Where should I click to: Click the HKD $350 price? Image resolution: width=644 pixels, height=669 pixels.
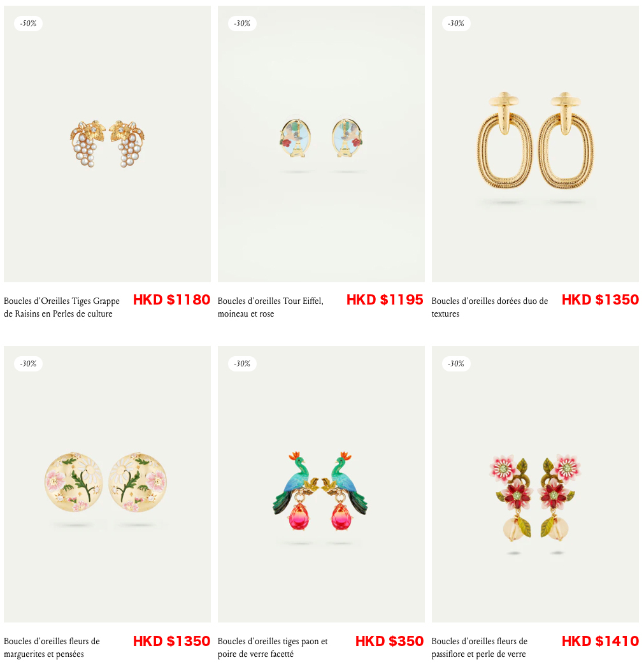389,641
